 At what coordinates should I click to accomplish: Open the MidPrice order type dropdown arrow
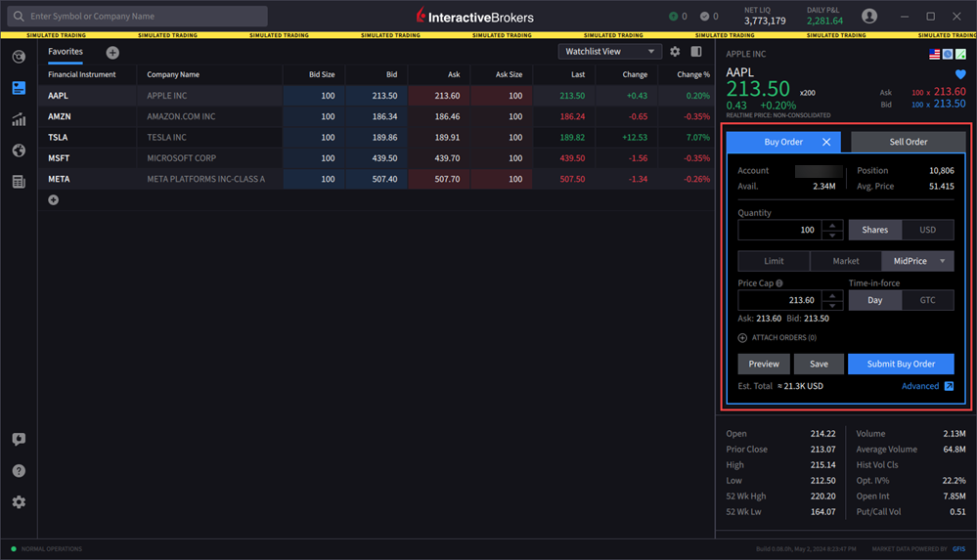[x=943, y=261]
